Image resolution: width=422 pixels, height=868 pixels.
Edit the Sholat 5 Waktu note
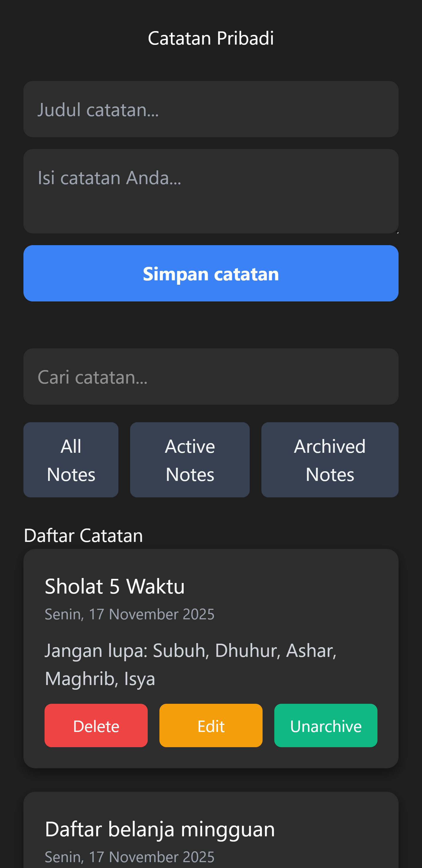tap(211, 725)
